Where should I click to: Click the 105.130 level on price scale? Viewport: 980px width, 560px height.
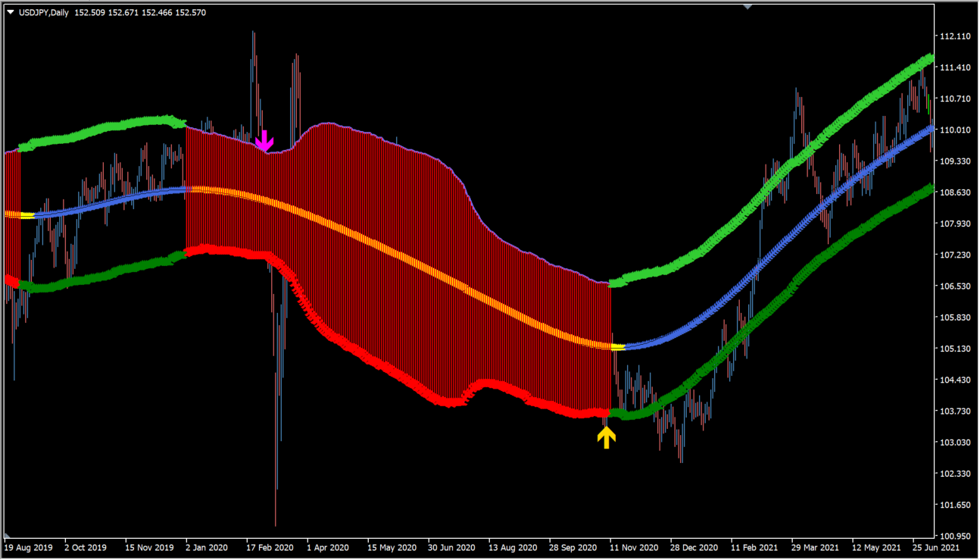click(x=955, y=349)
